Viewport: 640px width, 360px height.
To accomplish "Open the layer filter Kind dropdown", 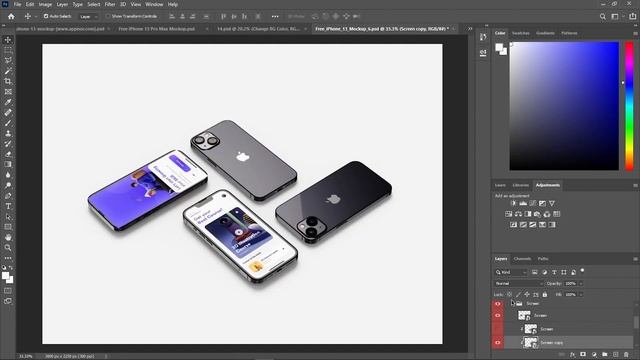I will [x=511, y=272].
